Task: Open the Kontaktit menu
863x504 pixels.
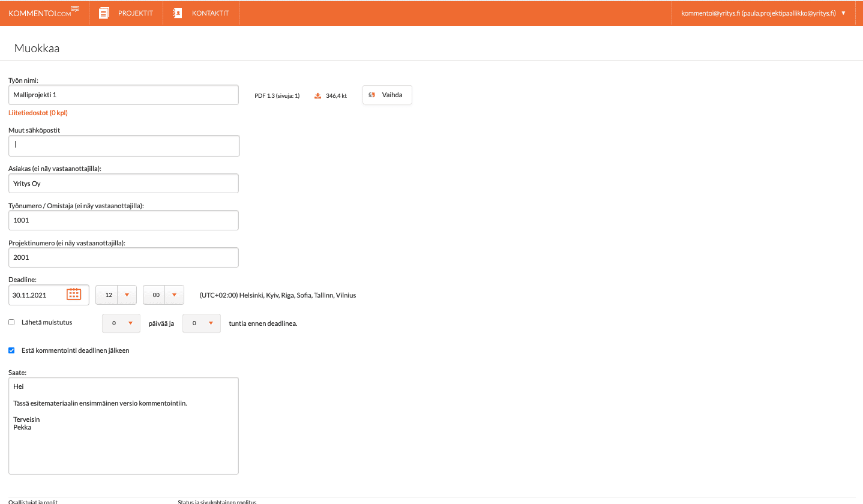Action: coord(210,13)
